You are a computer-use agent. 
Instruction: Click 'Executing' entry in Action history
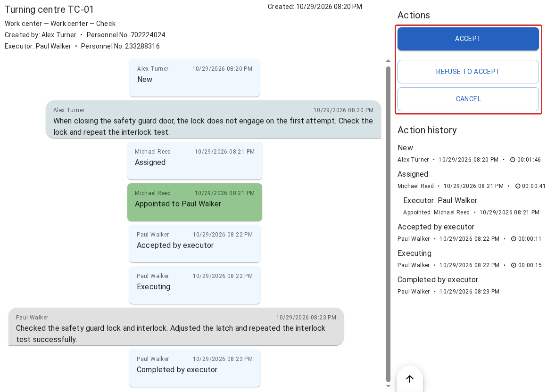[x=414, y=253]
